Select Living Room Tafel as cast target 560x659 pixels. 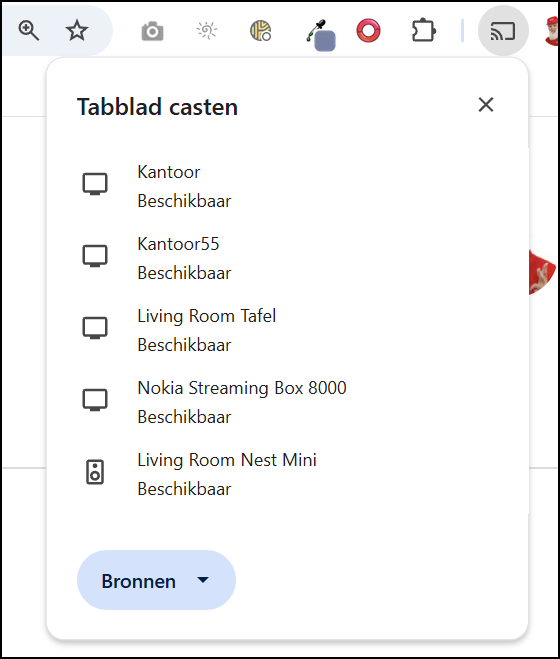pos(287,330)
